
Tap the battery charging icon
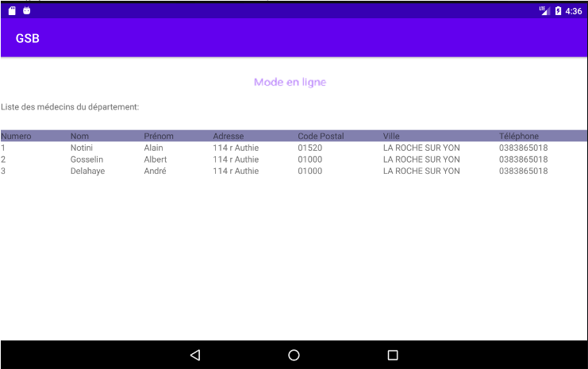(x=559, y=10)
